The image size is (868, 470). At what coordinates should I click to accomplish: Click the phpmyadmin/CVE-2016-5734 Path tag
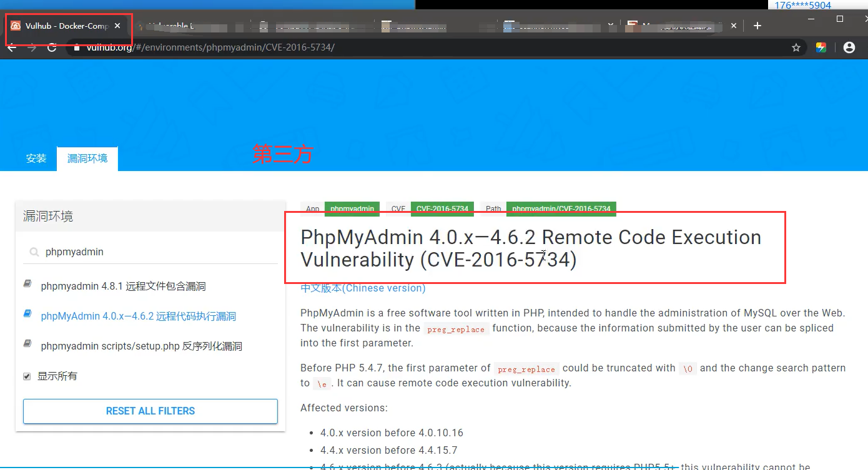(x=561, y=209)
